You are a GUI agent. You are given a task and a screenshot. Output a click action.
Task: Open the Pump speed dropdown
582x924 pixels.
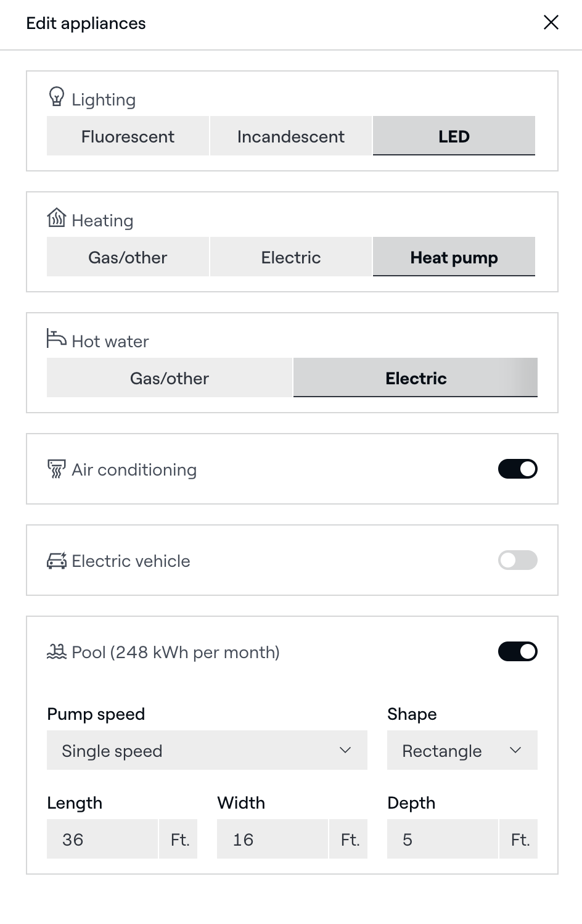[207, 751]
